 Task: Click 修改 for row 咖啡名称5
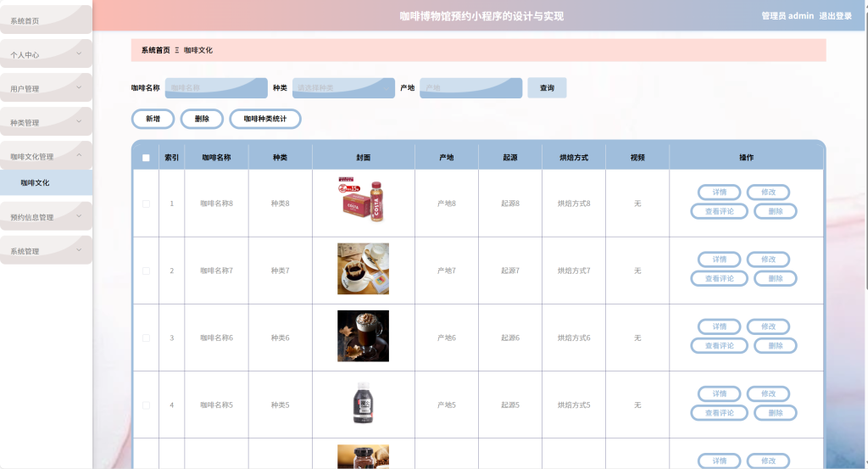[768, 394]
